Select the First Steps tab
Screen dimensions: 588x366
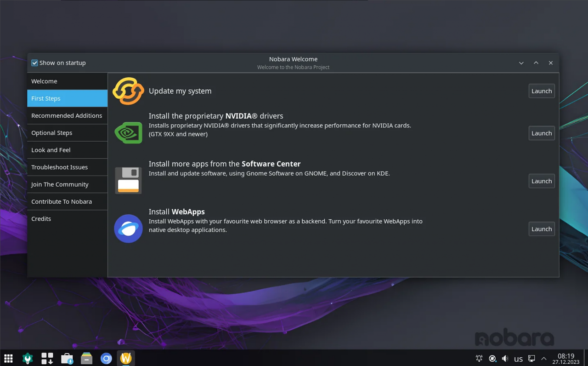pyautogui.click(x=67, y=98)
